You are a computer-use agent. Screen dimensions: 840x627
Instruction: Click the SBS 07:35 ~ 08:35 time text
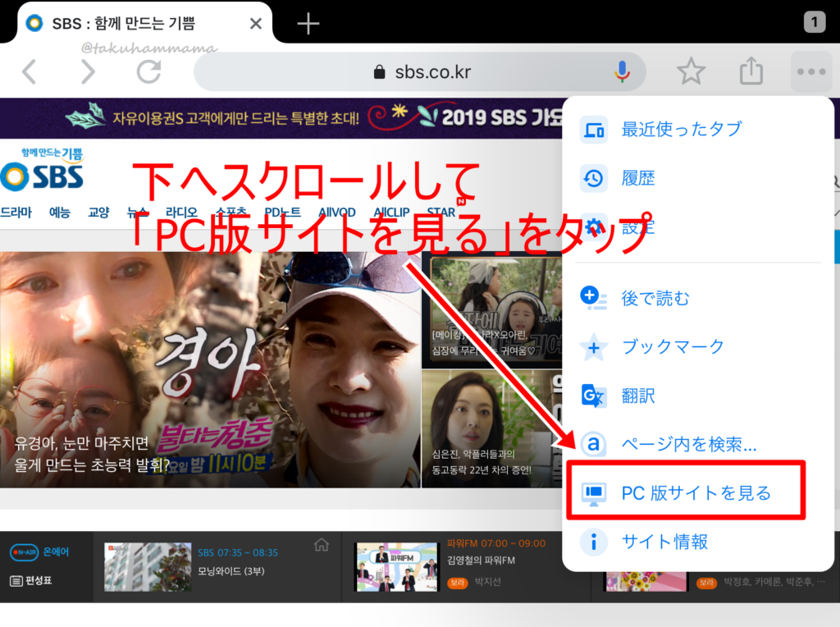[238, 552]
